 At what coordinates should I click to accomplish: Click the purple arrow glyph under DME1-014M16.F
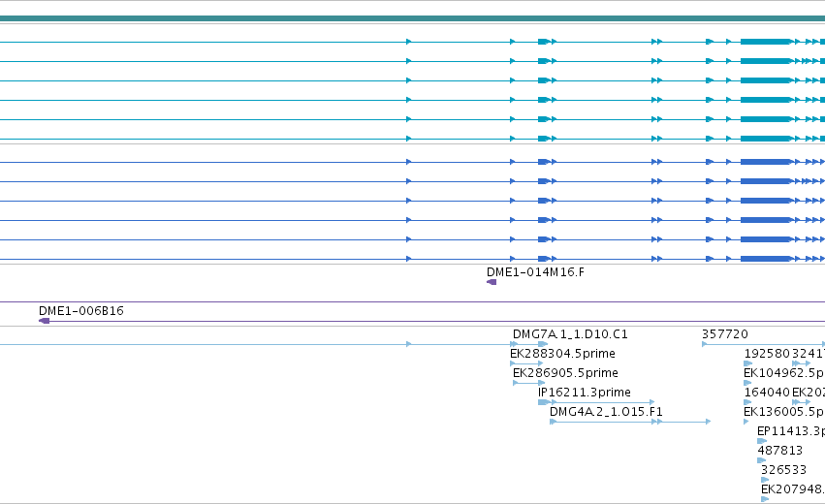point(492,282)
